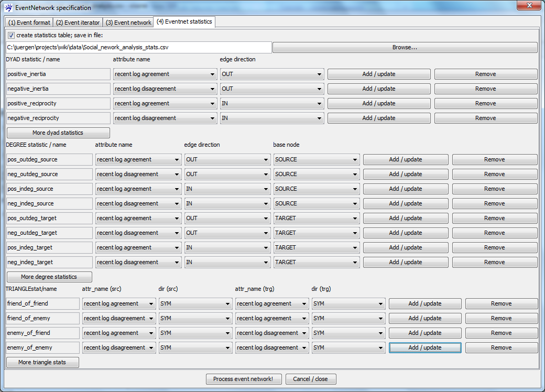The width and height of the screenshot is (545, 392).
Task: Open attr_name (src) dropdown for friend_of_friend
Action: pos(119,303)
